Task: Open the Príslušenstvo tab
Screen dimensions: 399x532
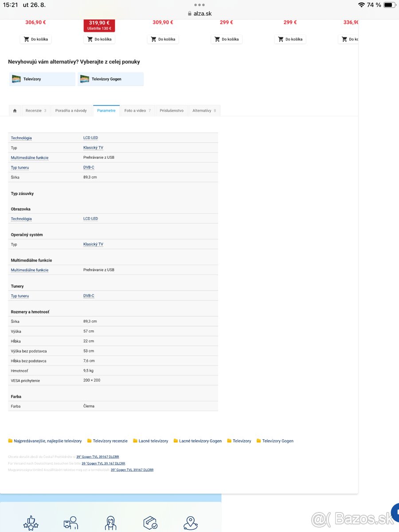Action: tap(172, 111)
